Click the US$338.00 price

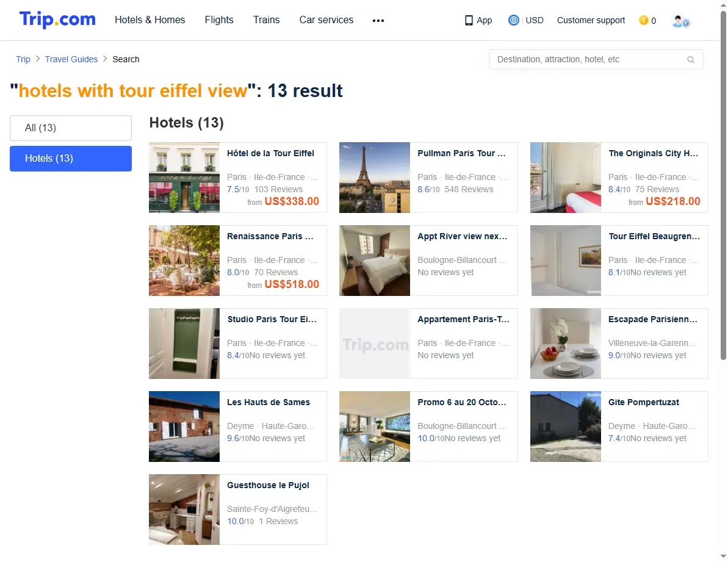pos(292,202)
